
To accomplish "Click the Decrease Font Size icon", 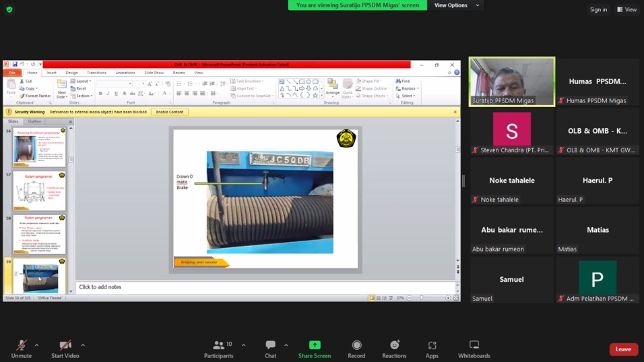I will [157, 84].
